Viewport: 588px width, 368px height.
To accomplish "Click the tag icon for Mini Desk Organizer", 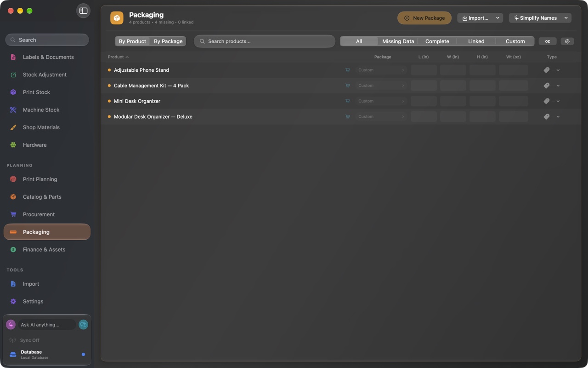I will pyautogui.click(x=547, y=101).
